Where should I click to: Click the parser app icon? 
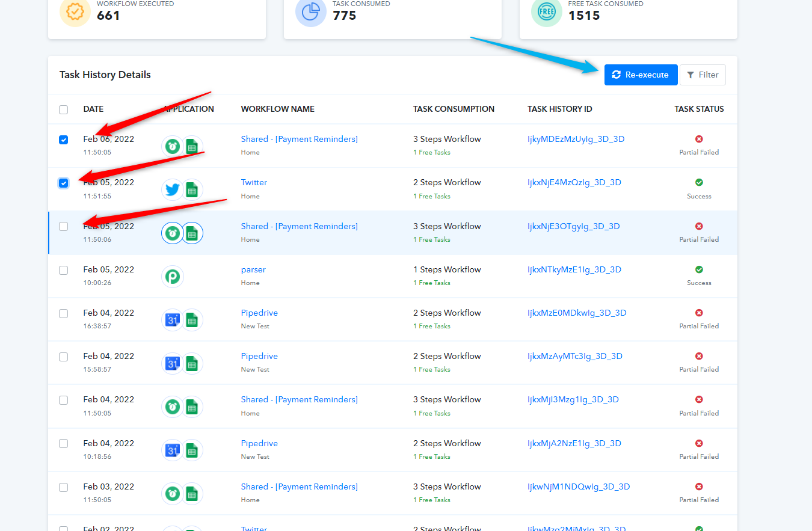point(173,277)
